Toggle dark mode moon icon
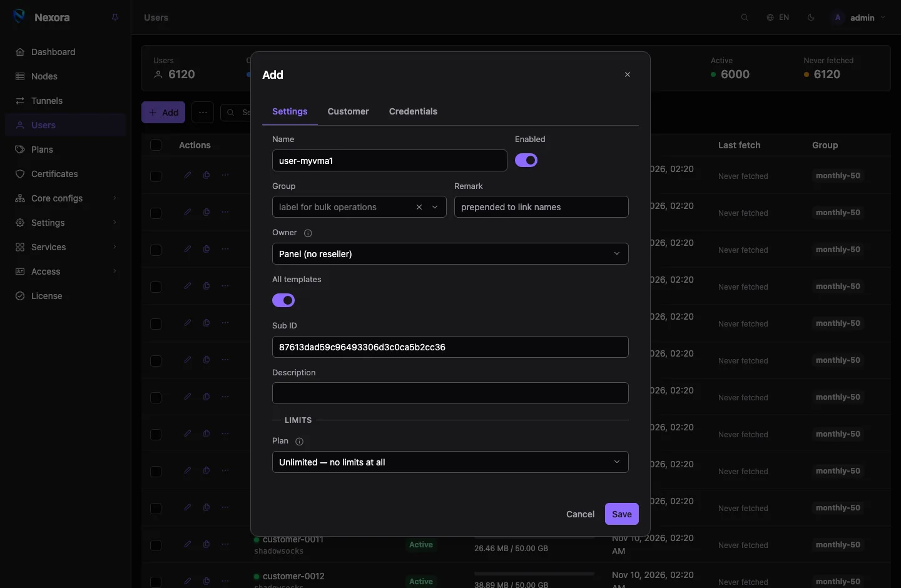Screen dimensions: 901x588 pyautogui.click(x=811, y=18)
